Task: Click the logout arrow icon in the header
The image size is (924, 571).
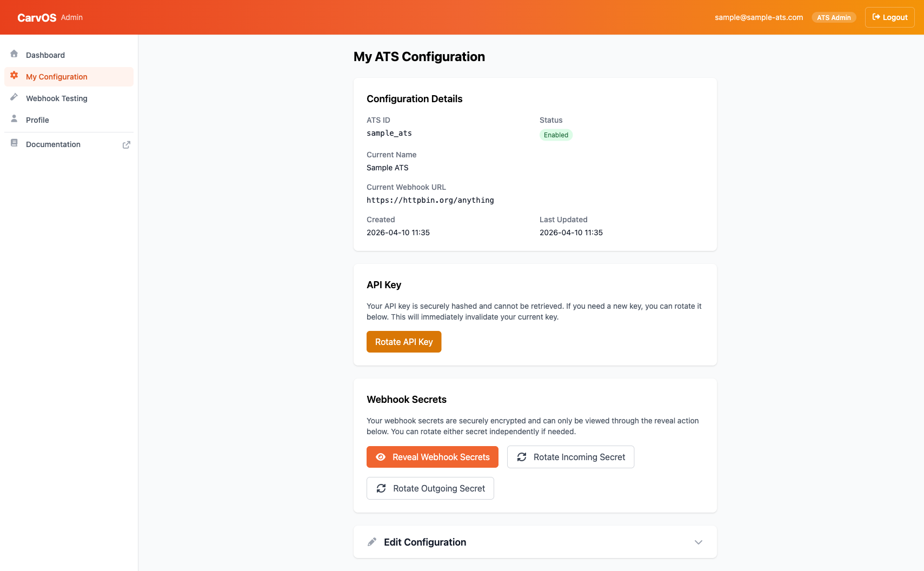Action: [875, 17]
